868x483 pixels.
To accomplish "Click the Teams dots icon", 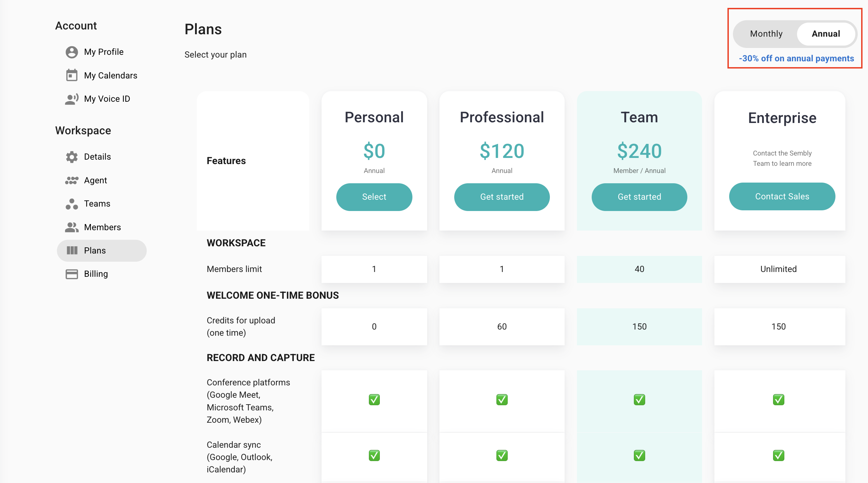I will (x=72, y=204).
